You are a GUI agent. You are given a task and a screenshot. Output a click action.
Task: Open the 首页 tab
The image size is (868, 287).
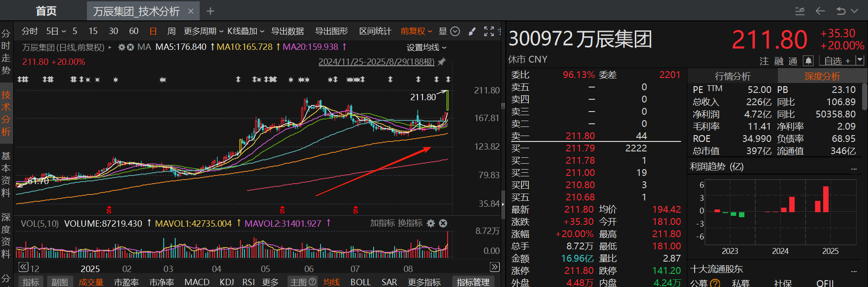[46, 11]
